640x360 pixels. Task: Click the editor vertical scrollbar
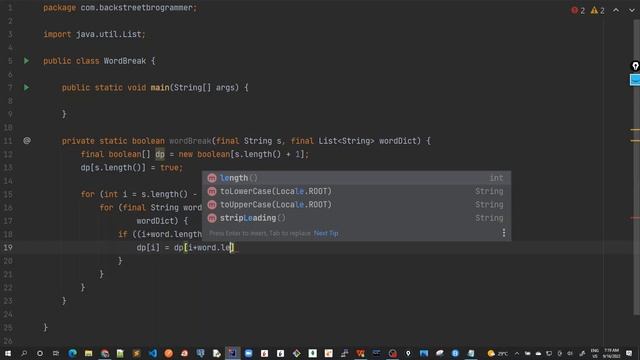point(636,167)
